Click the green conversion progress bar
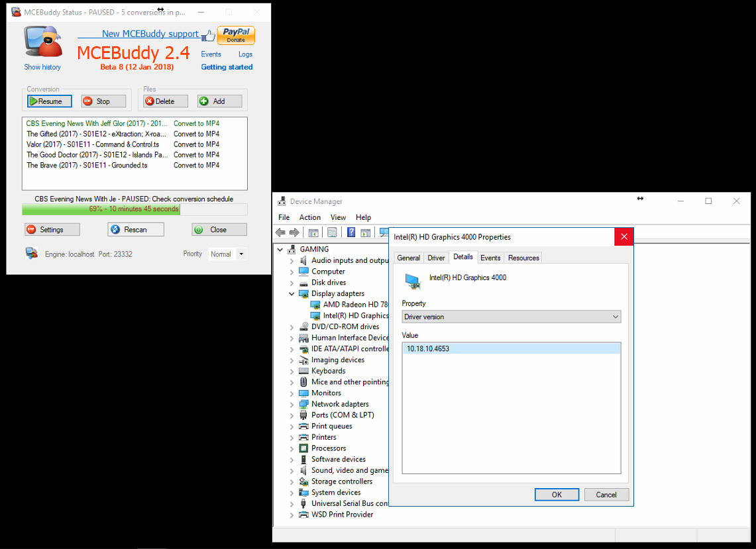Viewport: 756px width, 549px height. 135,209
